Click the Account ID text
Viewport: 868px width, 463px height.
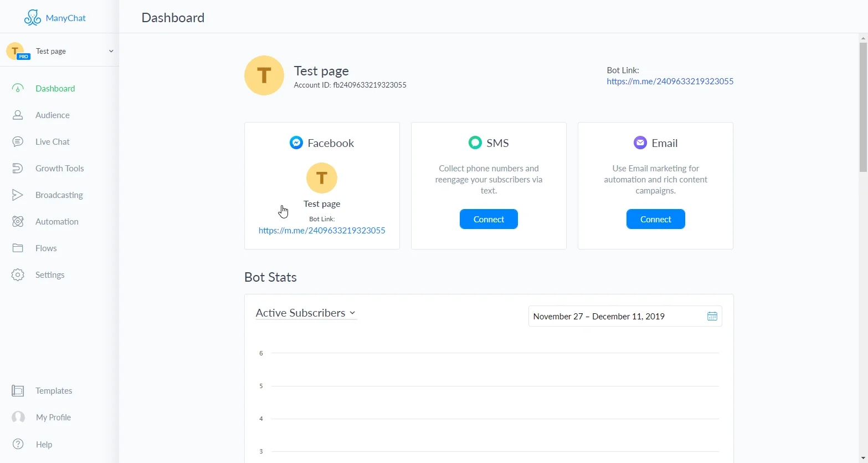(350, 85)
